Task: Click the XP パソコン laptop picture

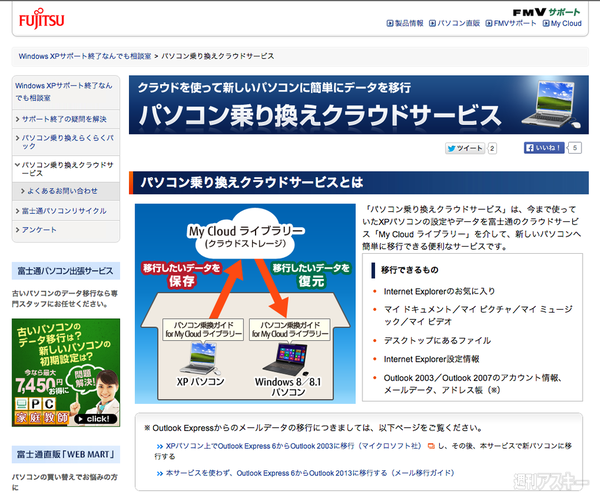Action: 199,359
